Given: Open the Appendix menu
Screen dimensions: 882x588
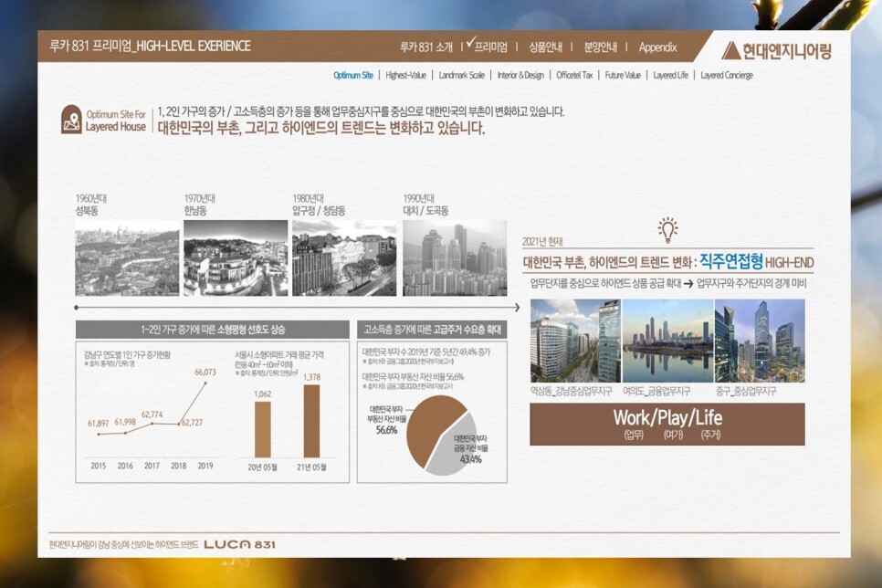Looking at the screenshot, I should 657,47.
